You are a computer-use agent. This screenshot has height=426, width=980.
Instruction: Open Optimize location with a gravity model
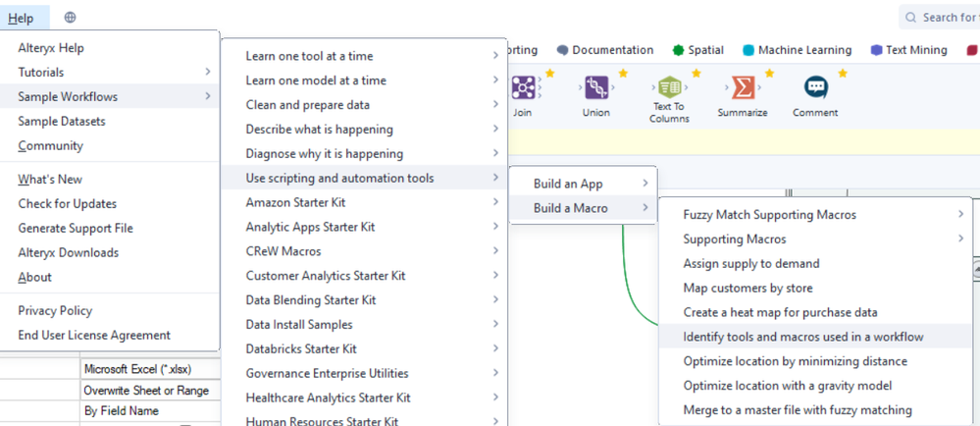[x=815, y=386]
